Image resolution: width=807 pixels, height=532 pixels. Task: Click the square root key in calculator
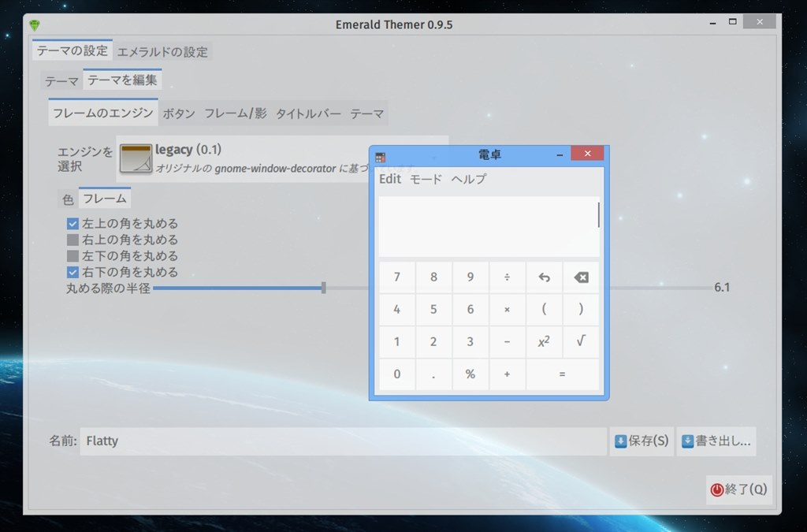pos(581,341)
